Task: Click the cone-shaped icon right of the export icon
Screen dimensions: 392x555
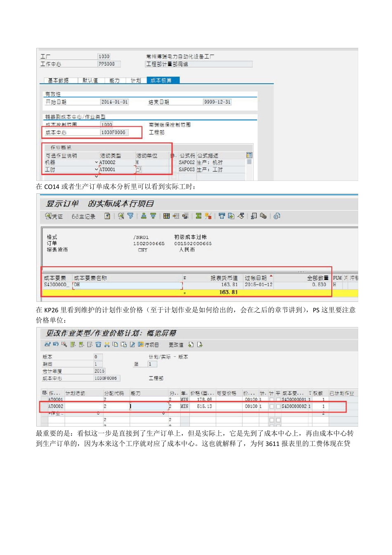Action: (x=241, y=216)
